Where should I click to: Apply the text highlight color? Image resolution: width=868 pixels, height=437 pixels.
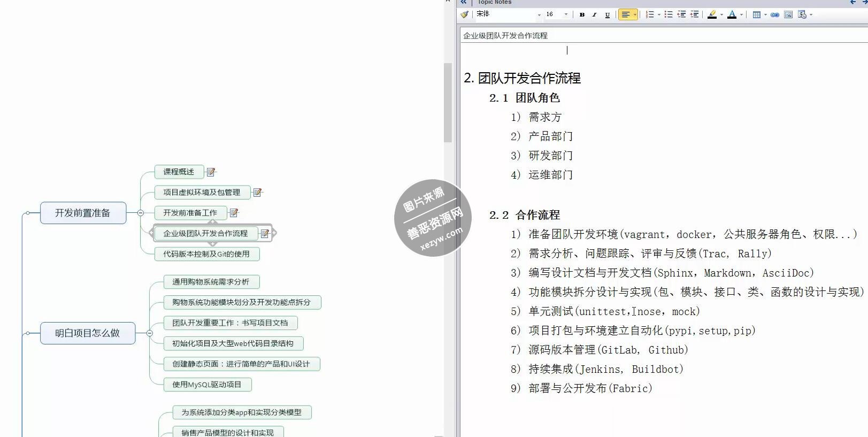pos(712,15)
